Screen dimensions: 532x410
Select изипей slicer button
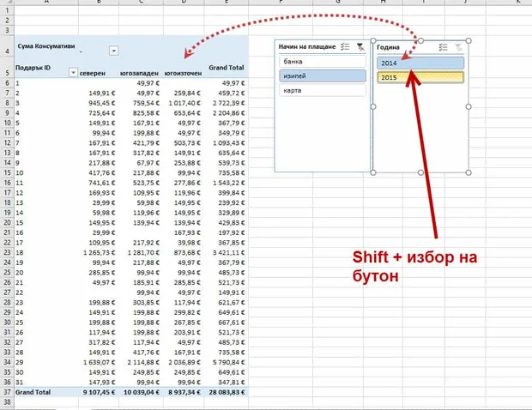(x=323, y=76)
